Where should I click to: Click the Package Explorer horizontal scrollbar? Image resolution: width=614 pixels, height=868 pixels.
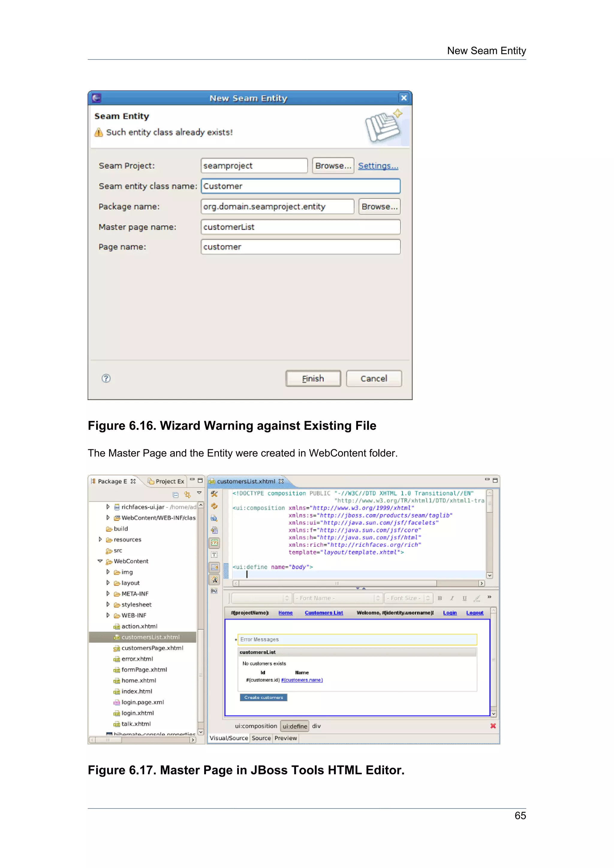point(142,740)
